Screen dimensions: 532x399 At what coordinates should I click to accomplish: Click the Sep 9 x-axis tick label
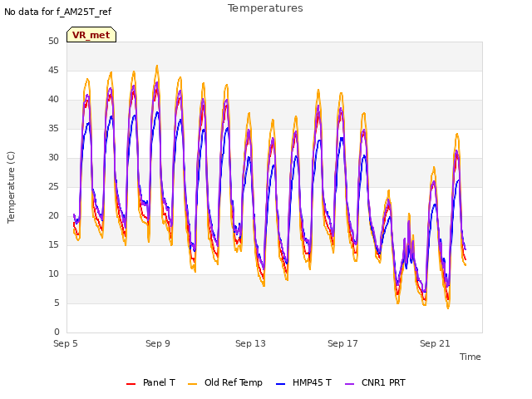(158, 343)
